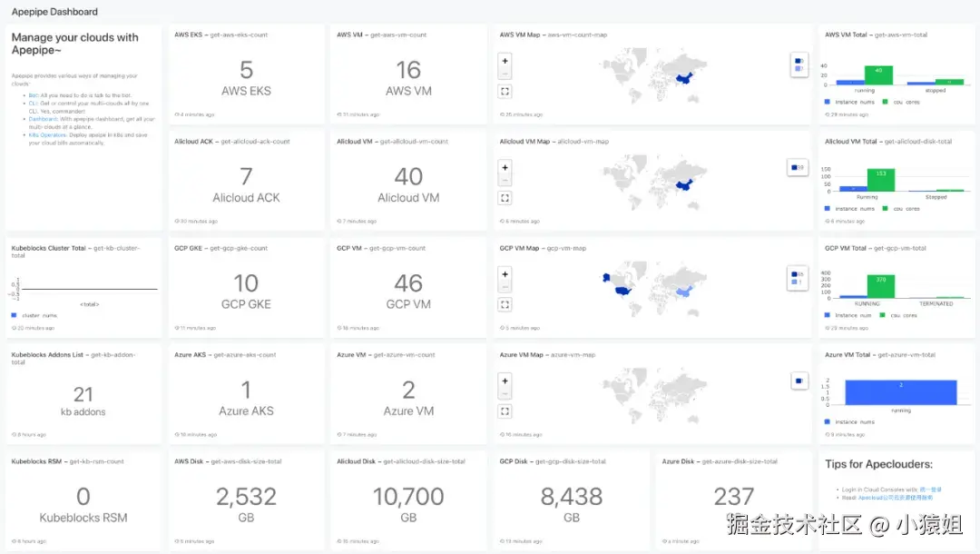980x554 pixels.
Task: Open the K8s Operators link
Action: [x=47, y=135]
